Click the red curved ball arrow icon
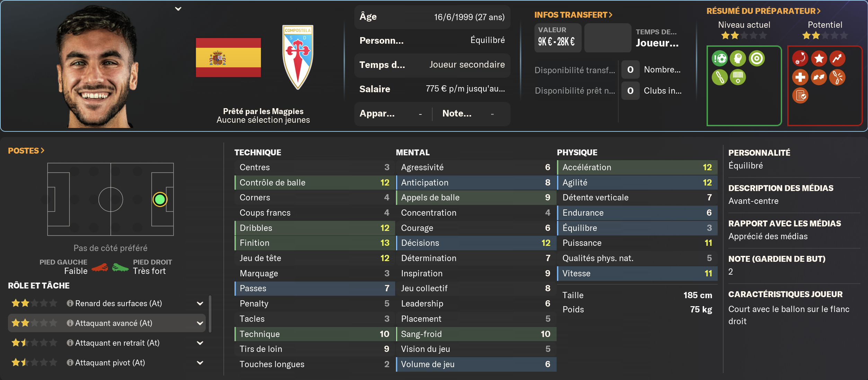The image size is (868, 380). click(x=800, y=58)
